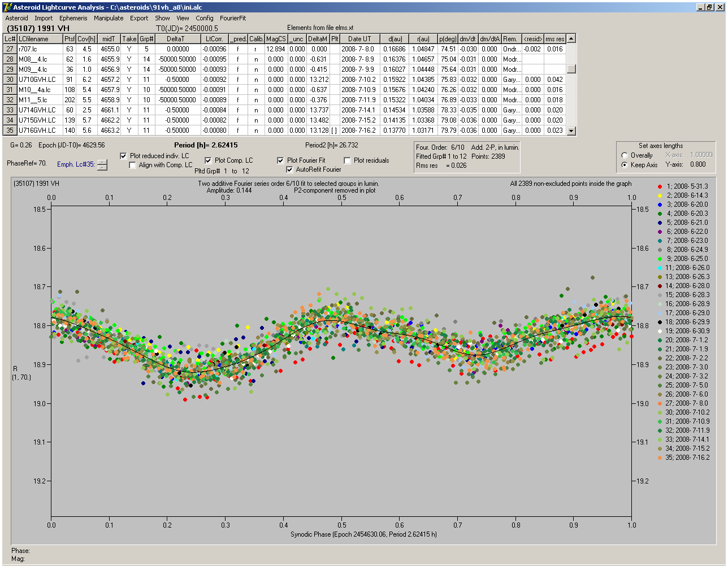Click the Date UT column header
This screenshot has width=728, height=566.
359,39
